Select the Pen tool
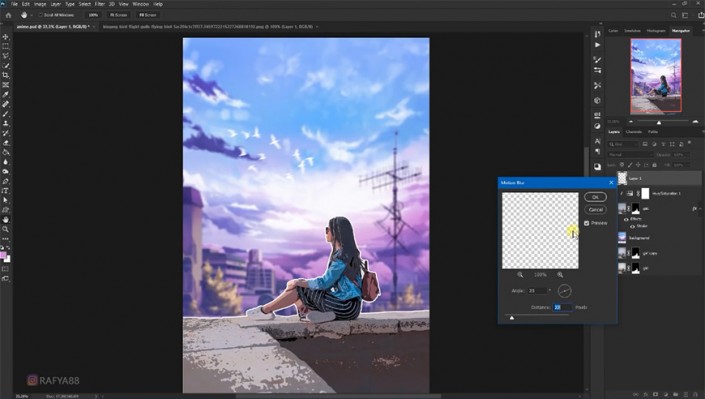The image size is (705, 399). click(x=5, y=181)
